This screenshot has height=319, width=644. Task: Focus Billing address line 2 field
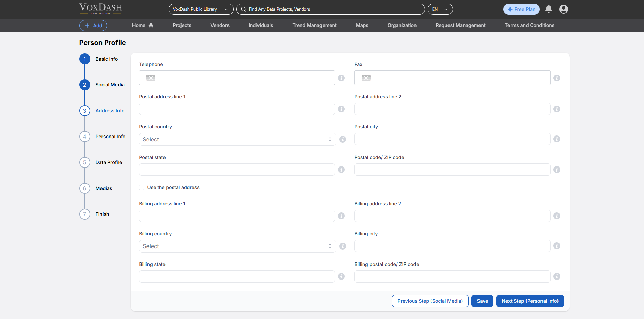click(452, 216)
